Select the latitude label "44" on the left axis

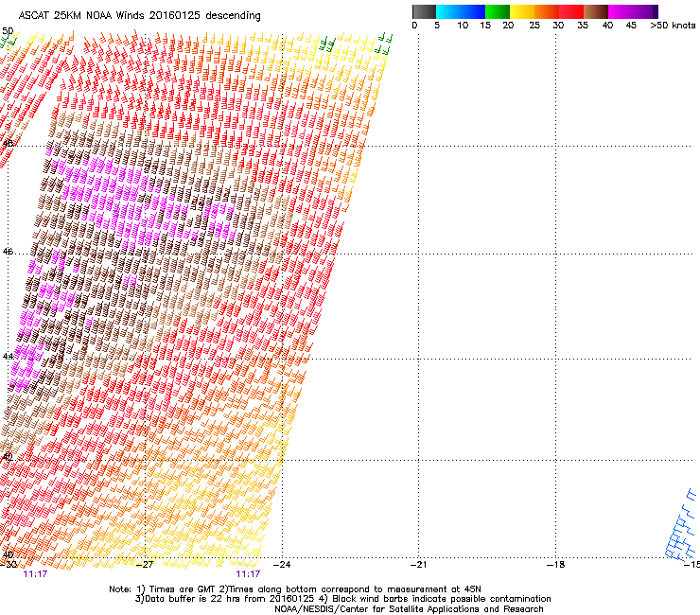[x=8, y=356]
